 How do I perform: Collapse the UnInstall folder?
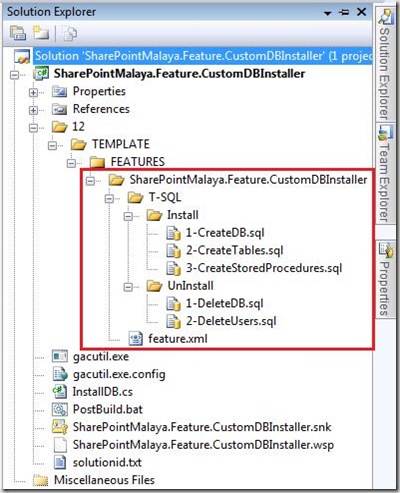[x=128, y=287]
